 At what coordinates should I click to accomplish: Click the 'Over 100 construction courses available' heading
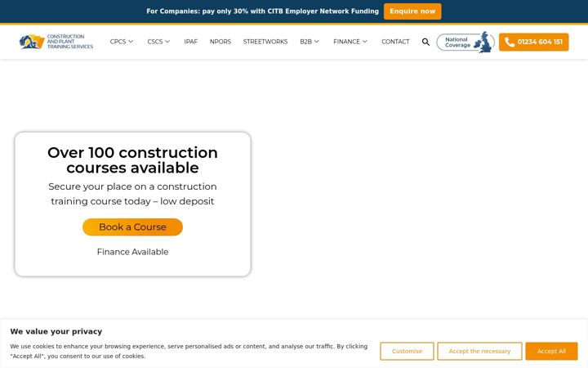coord(132,160)
